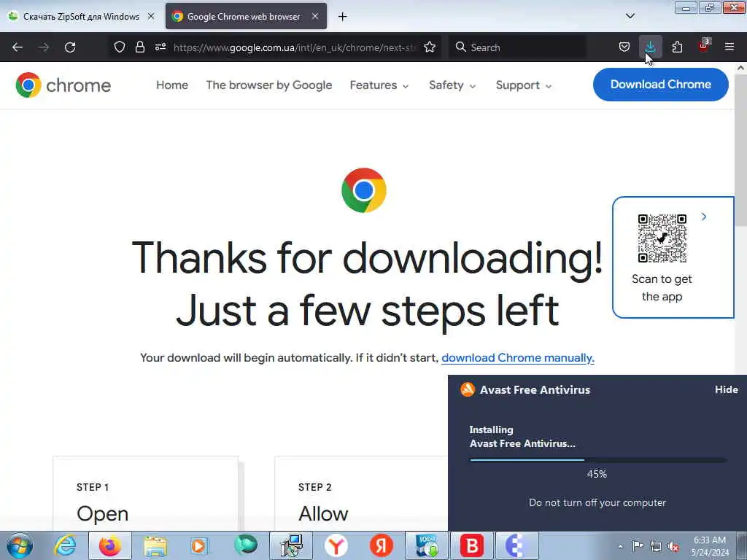The height and width of the screenshot is (560, 747).
Task: Reload the current page
Action: point(70,47)
